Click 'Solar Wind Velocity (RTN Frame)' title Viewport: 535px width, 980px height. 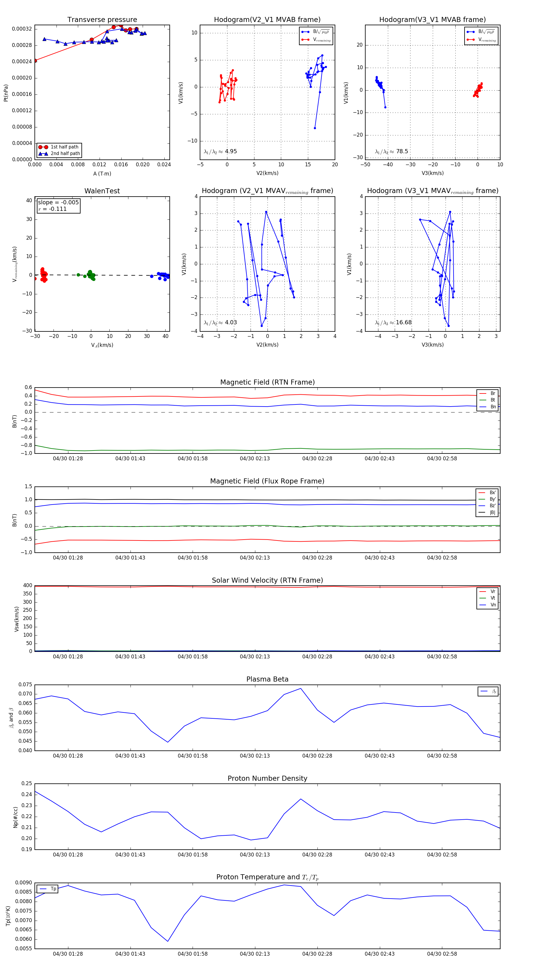[x=267, y=580]
